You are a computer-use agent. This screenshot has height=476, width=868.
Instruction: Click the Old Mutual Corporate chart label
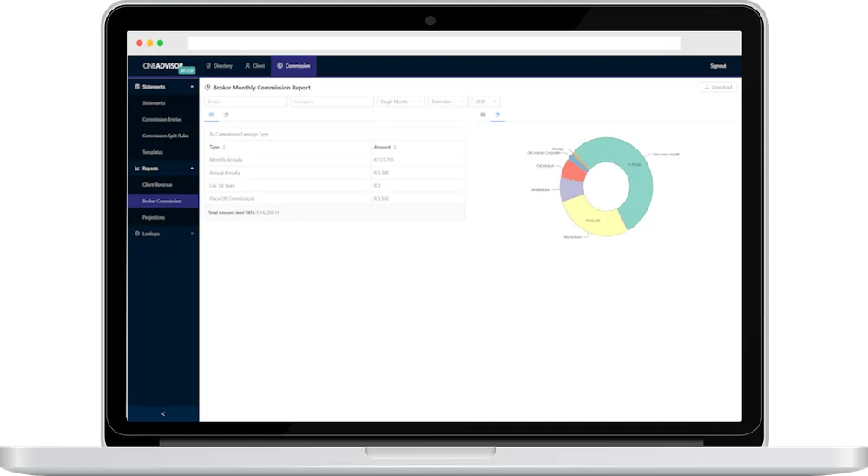pyautogui.click(x=543, y=153)
